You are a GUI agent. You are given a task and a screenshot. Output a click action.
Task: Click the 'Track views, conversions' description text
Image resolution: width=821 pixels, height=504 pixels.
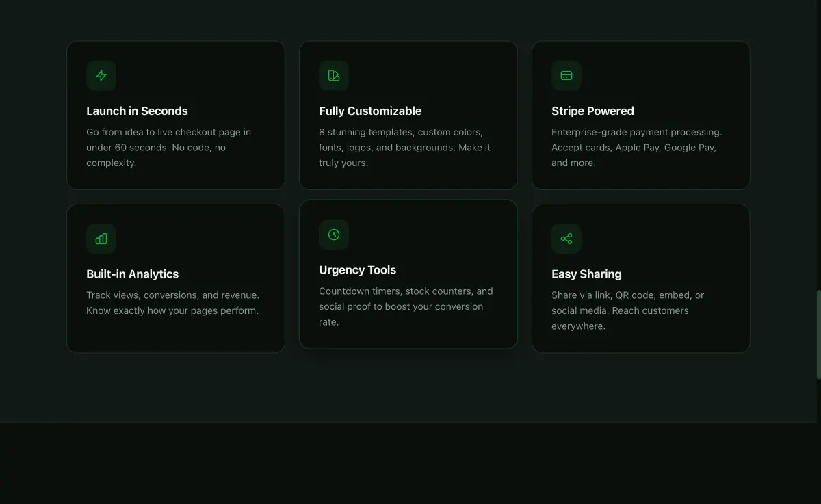(172, 303)
